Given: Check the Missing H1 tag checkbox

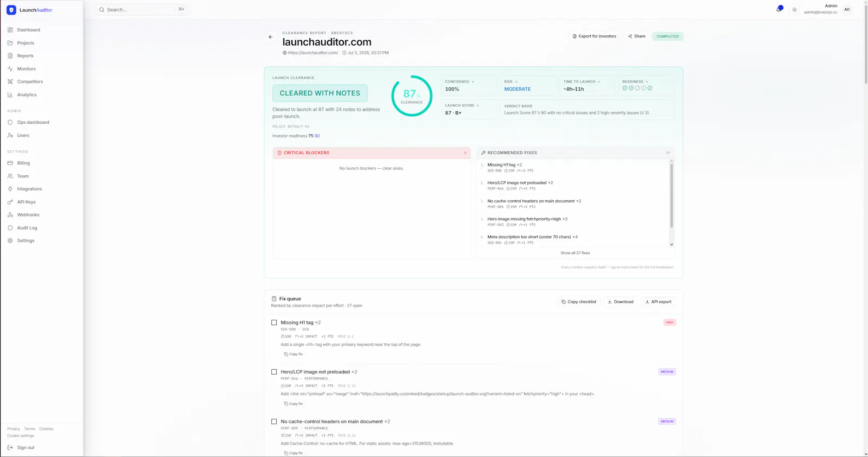Looking at the screenshot, I should (x=274, y=322).
